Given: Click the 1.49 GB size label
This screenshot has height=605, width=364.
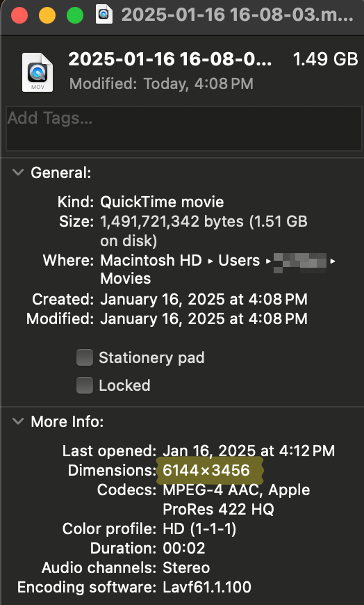Looking at the screenshot, I should coord(326,59).
